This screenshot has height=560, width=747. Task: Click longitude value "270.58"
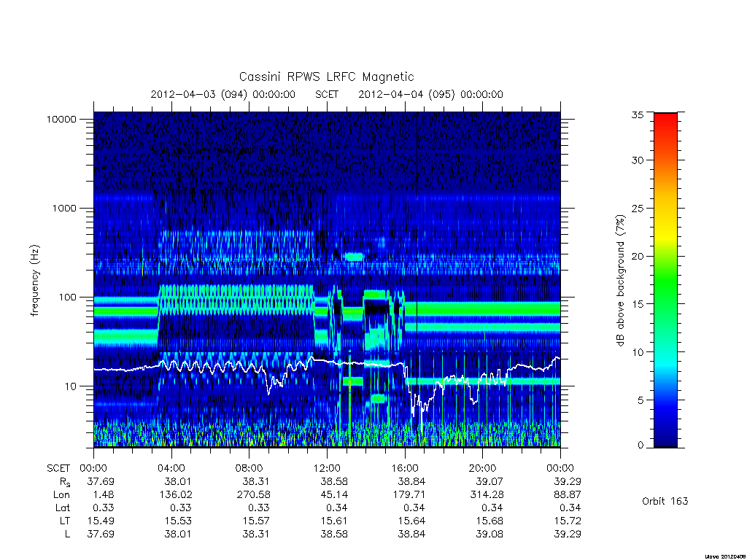253,495
